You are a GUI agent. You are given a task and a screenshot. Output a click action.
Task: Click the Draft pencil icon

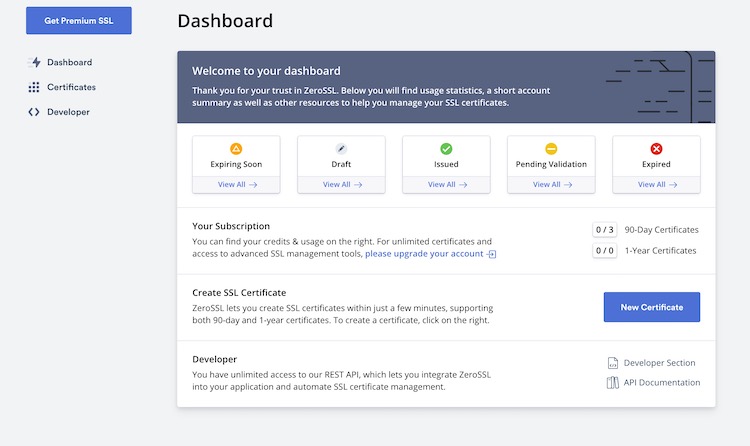point(341,149)
